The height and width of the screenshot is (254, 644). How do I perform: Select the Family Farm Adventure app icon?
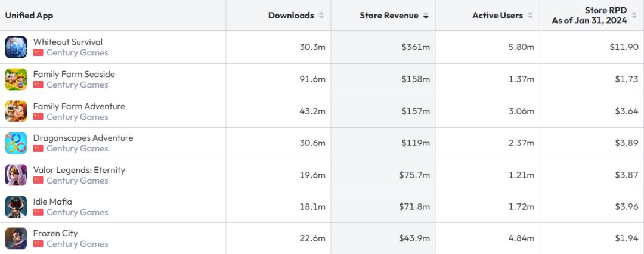point(16,111)
